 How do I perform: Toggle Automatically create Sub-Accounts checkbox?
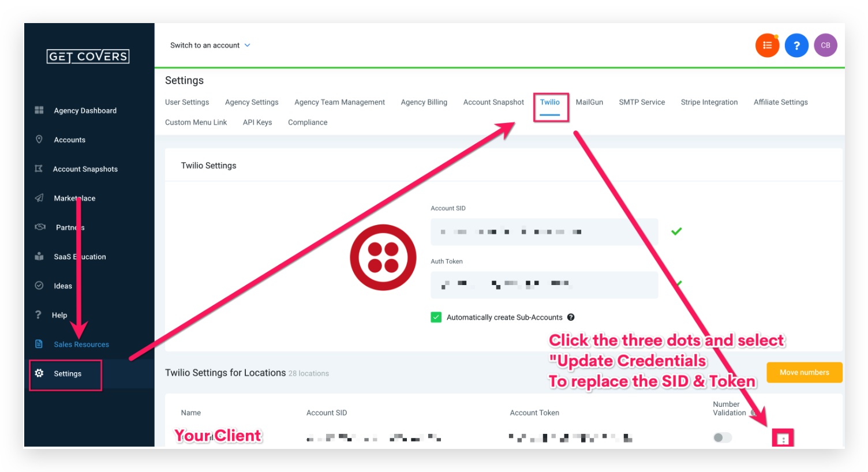point(436,317)
